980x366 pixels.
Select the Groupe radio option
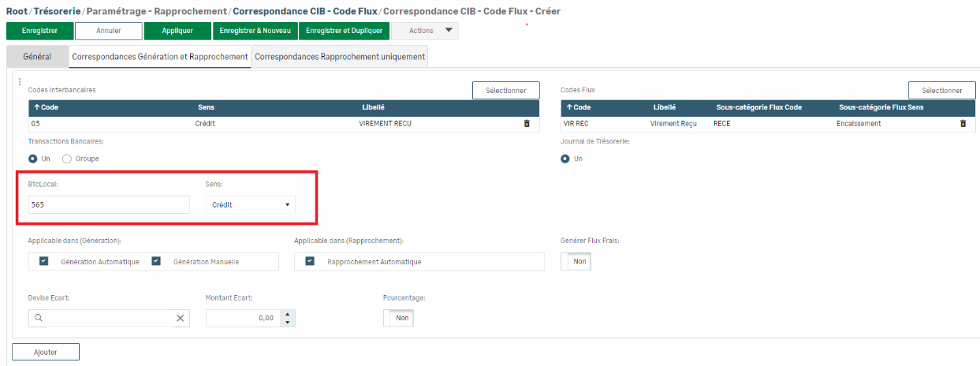67,159
